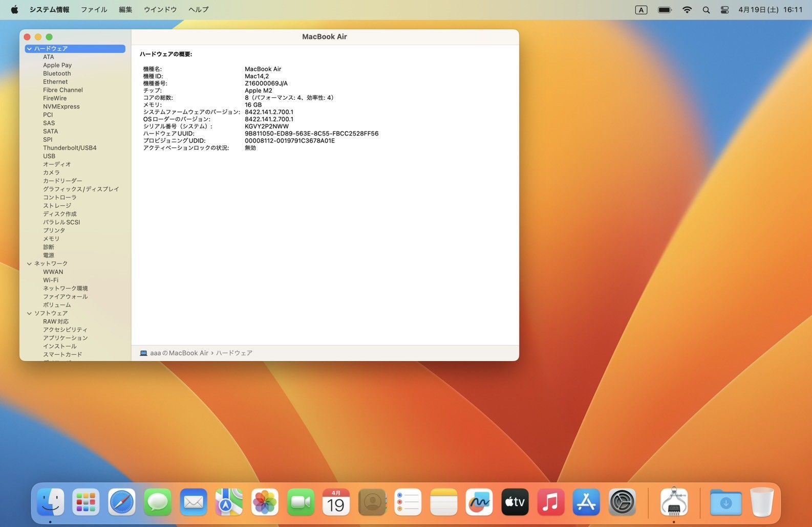This screenshot has height=527, width=812.
Task: Open App Store from the Dock
Action: pyautogui.click(x=586, y=502)
